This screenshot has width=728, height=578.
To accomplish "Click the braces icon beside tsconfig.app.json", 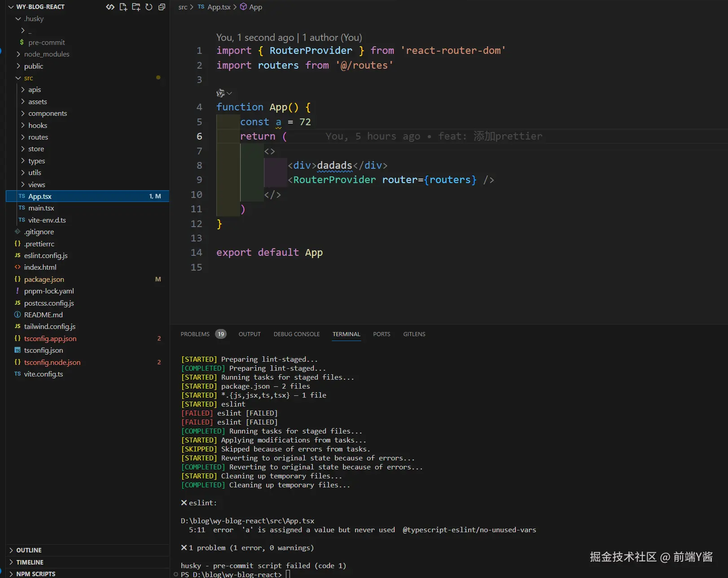I will (x=18, y=338).
